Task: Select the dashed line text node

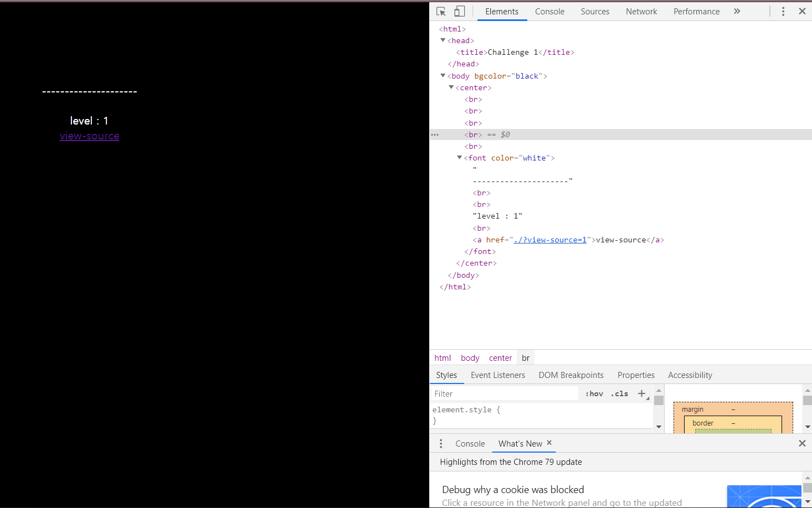Action: coord(522,181)
